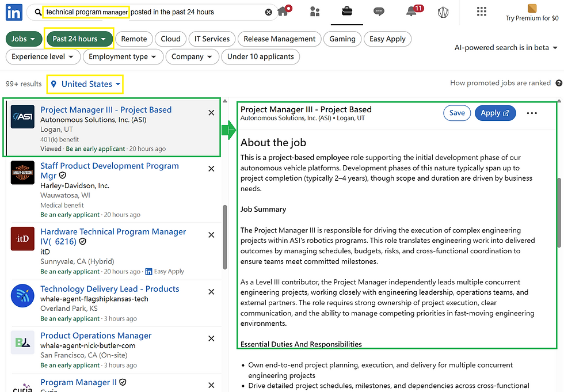Screen dimensions: 564x392
Task: Dismiss Product Operations Manager job
Action: [x=212, y=338]
